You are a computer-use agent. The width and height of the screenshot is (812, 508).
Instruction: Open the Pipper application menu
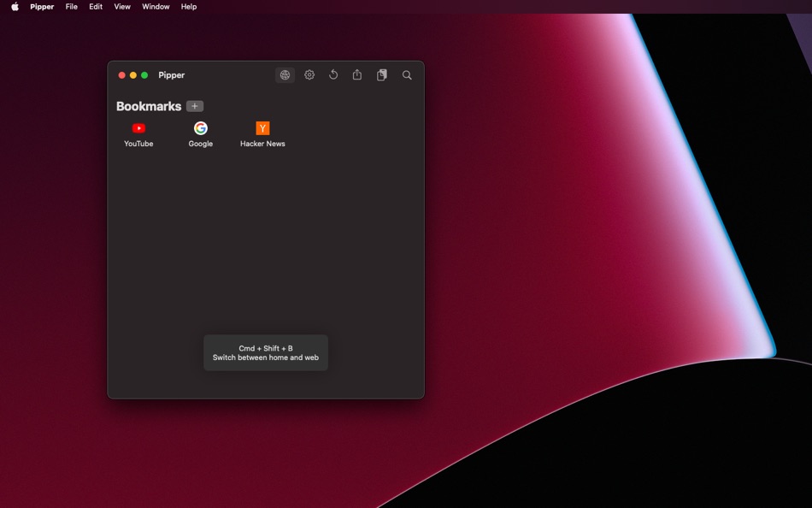click(41, 6)
